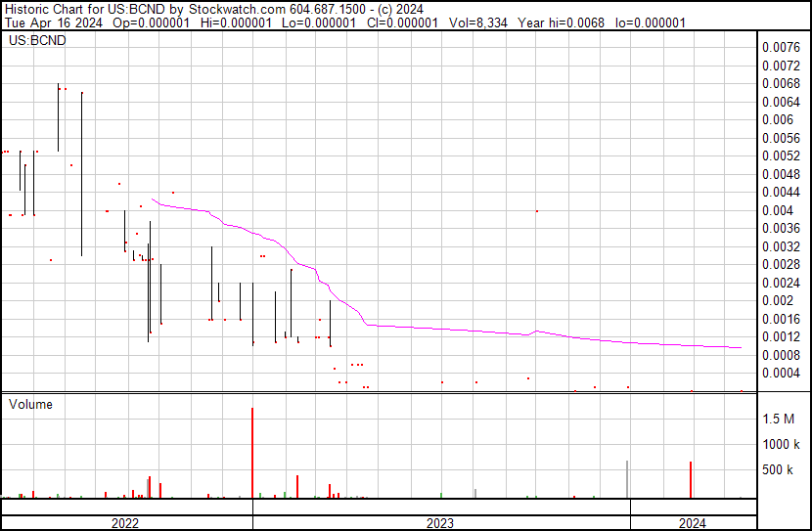Select the 2024 year label on timeline
This screenshot has width=812, height=531.
[693, 523]
